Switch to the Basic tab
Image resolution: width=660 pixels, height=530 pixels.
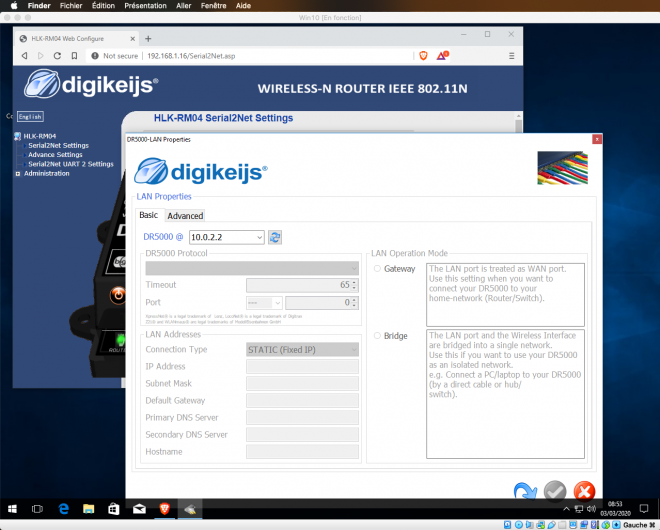[149, 215]
